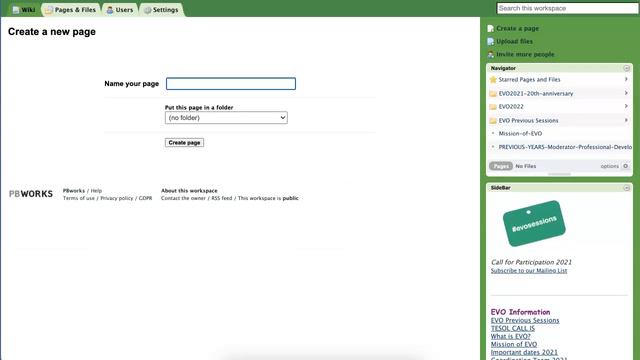The width and height of the screenshot is (640, 360).
Task: Click Subscribe to our Mailing List link
Action: click(x=529, y=271)
